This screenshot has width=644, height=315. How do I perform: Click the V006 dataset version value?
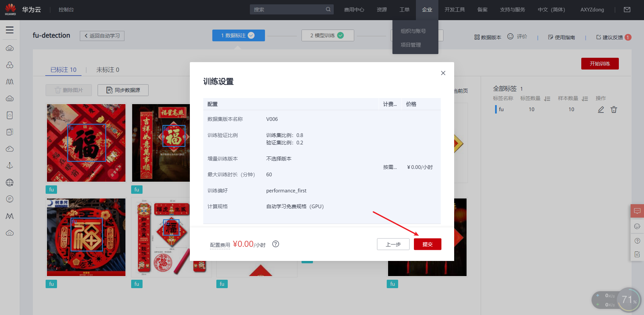pyautogui.click(x=272, y=119)
